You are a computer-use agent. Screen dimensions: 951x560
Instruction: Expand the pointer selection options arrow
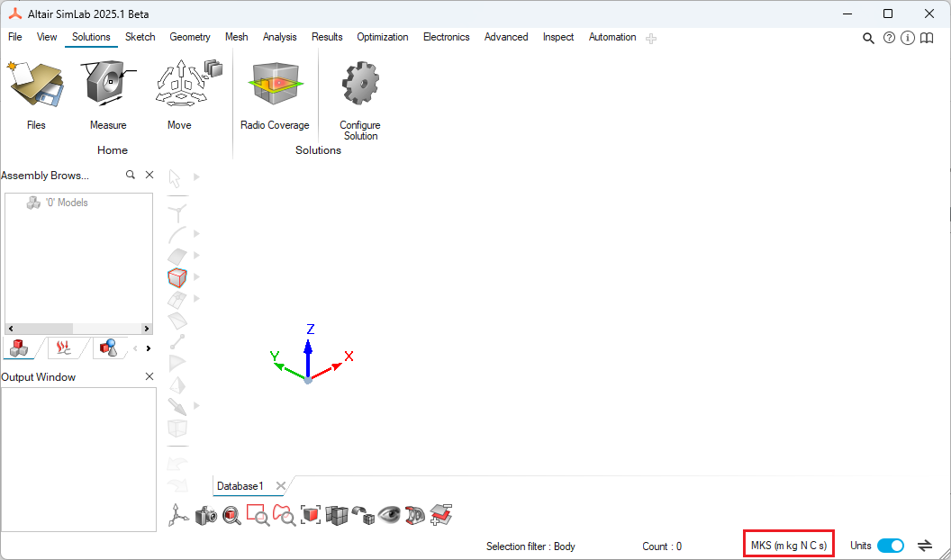point(196,177)
